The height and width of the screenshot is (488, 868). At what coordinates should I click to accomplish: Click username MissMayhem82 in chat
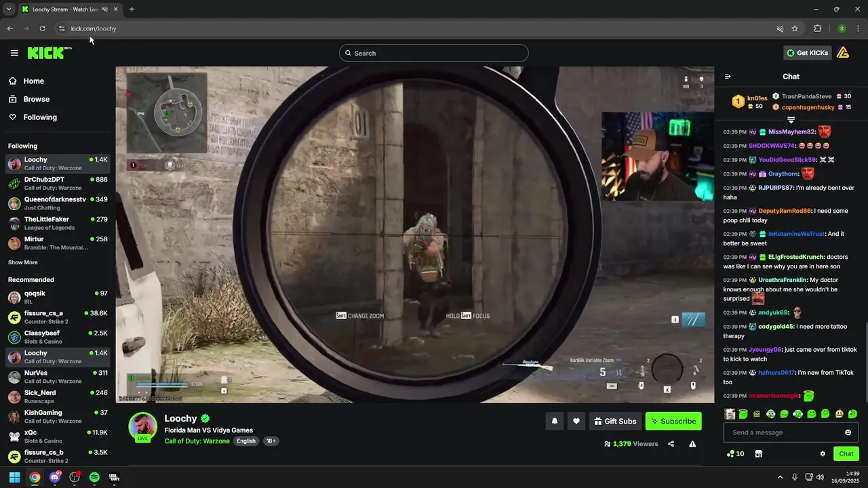[x=792, y=131]
